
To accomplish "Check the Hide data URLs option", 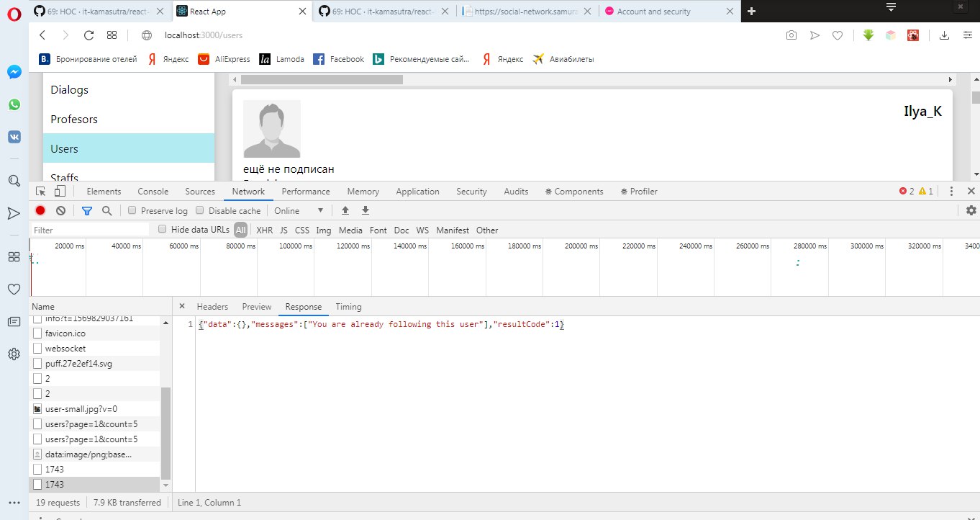I will pyautogui.click(x=163, y=230).
